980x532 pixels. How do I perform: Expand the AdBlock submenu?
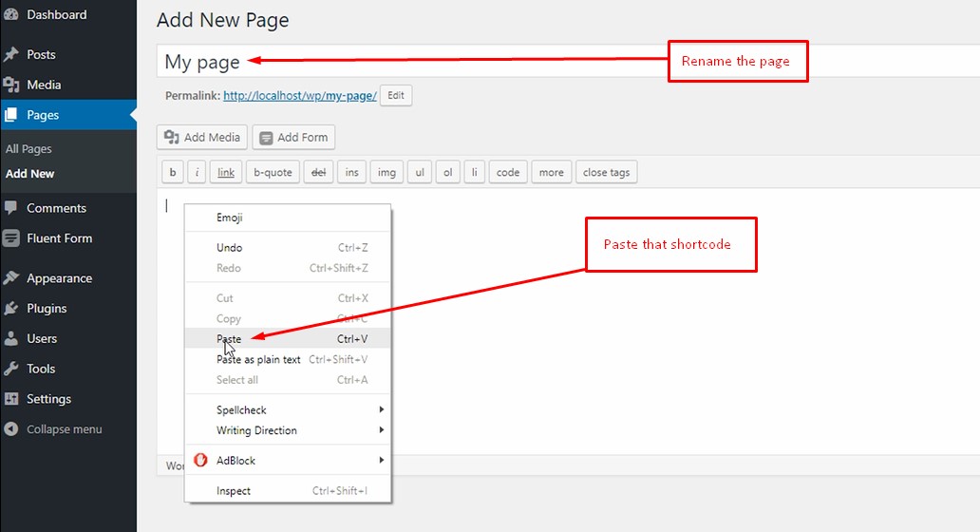288,460
